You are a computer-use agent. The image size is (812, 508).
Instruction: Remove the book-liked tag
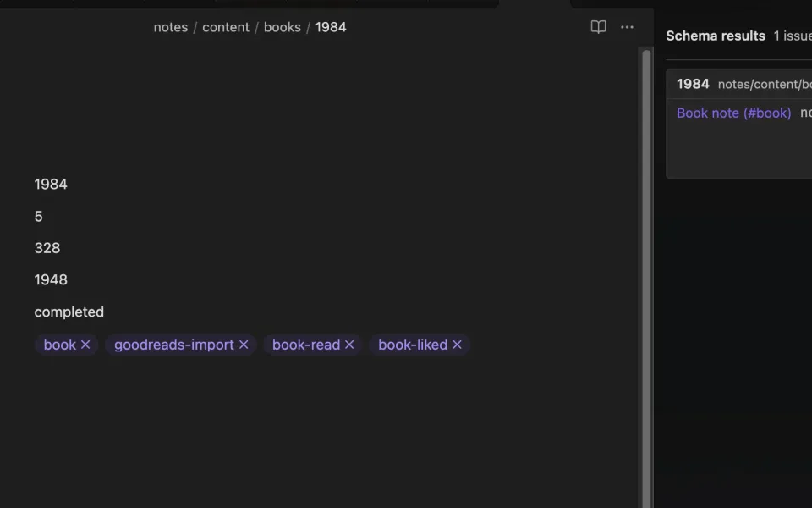click(457, 345)
